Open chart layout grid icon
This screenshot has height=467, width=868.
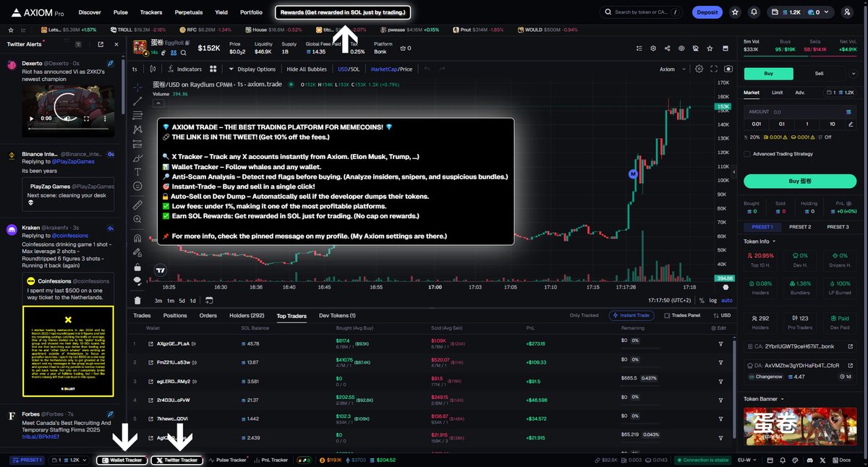coord(213,69)
